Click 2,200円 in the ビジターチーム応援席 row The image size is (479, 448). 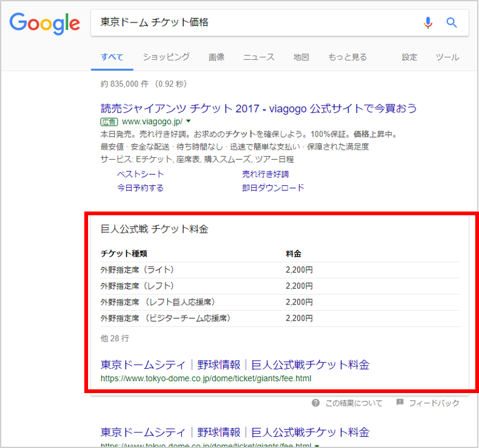(299, 318)
